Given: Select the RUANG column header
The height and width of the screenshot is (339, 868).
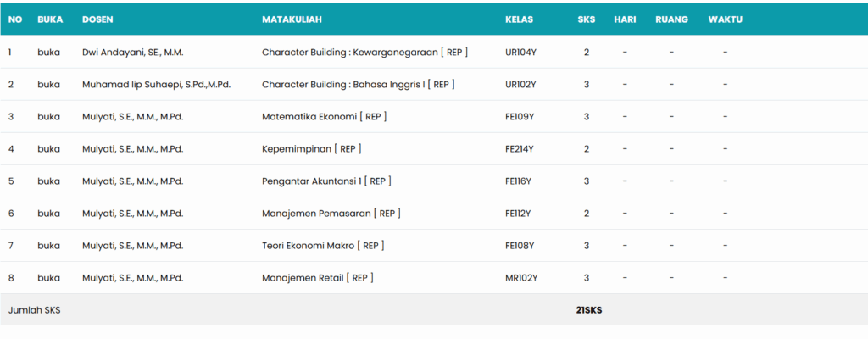Looking at the screenshot, I should point(671,19).
